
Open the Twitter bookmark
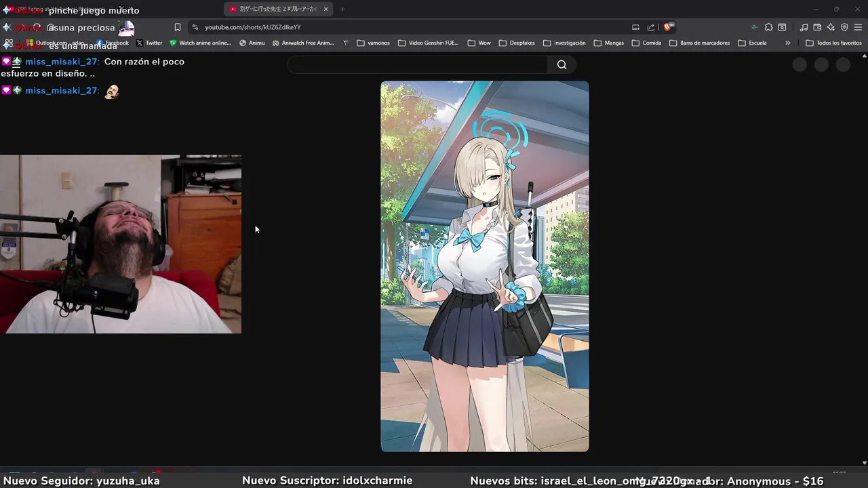tap(149, 43)
